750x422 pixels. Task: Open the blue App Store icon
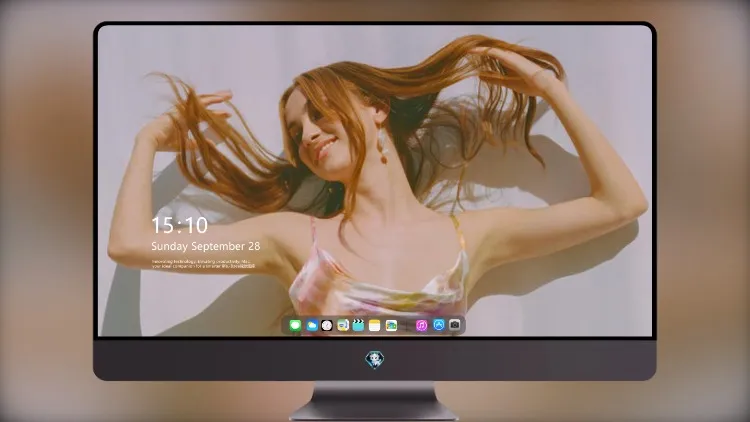tap(439, 325)
